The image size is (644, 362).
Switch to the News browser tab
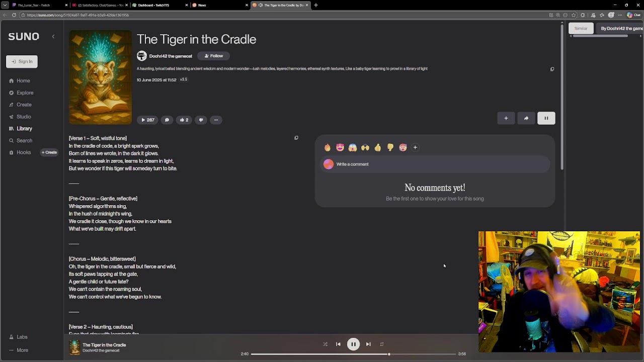220,5
